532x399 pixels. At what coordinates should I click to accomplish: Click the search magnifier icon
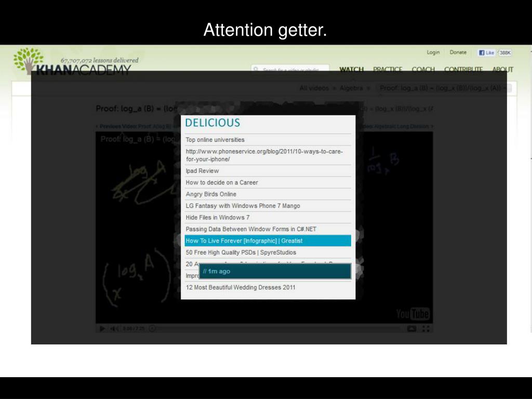(x=256, y=69)
